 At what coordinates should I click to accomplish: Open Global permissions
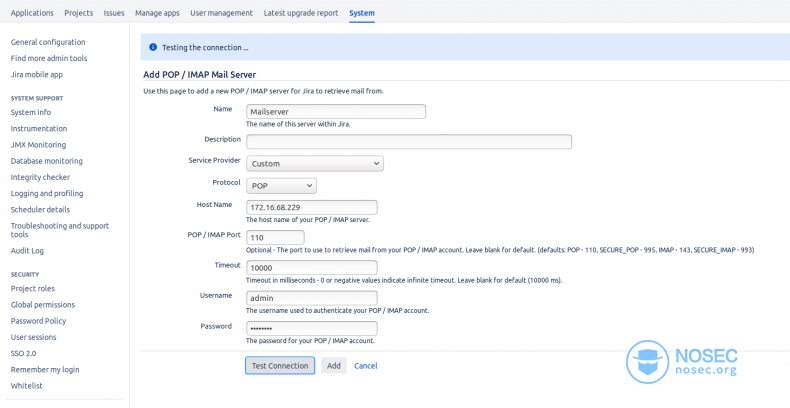[x=43, y=305]
